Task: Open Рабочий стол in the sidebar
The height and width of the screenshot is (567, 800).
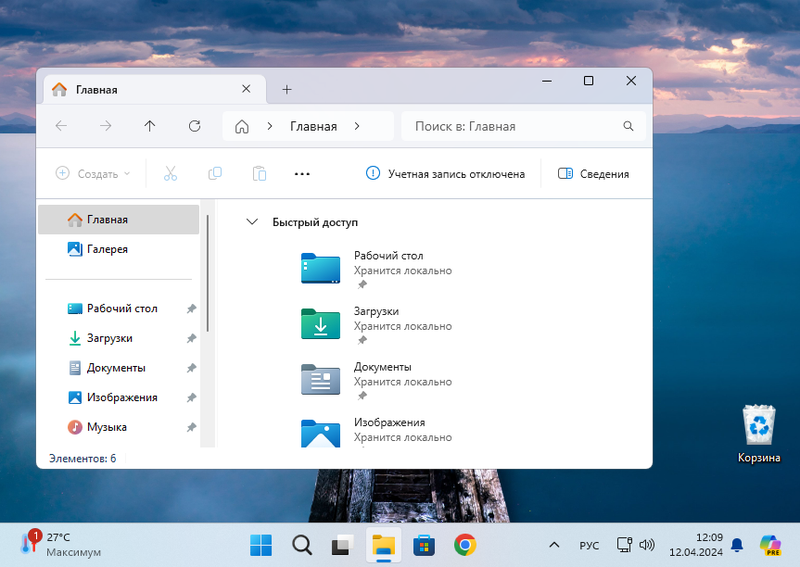Action: pyautogui.click(x=118, y=308)
